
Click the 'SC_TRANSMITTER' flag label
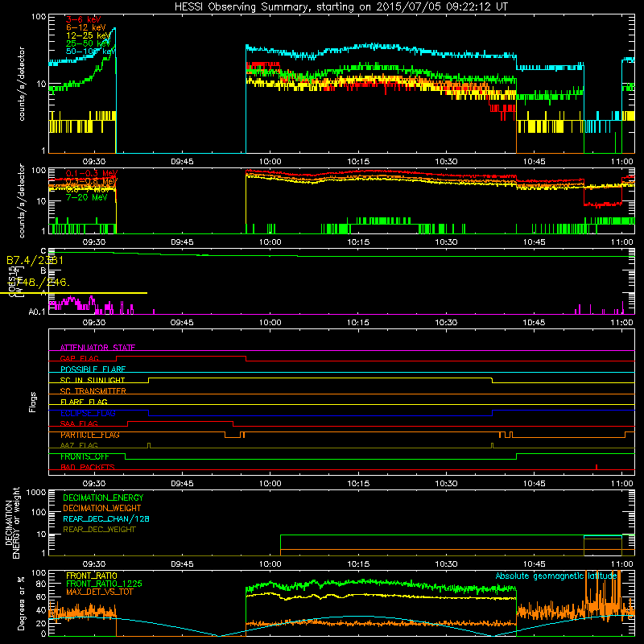(93, 390)
